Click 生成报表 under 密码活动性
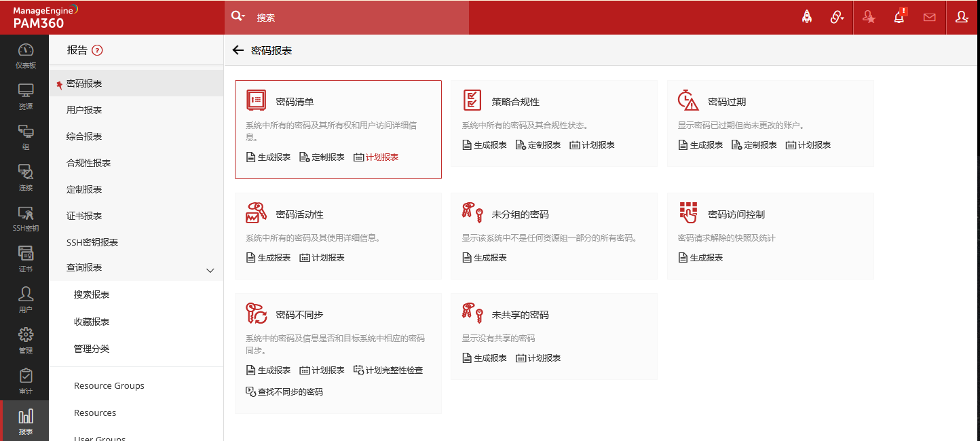Viewport: 980px width, 441px height. tap(268, 257)
